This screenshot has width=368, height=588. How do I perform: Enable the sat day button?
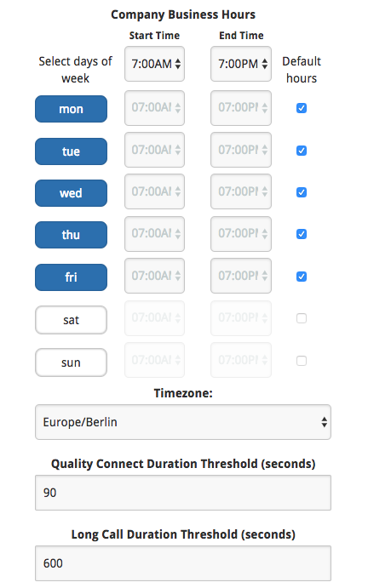point(71,320)
